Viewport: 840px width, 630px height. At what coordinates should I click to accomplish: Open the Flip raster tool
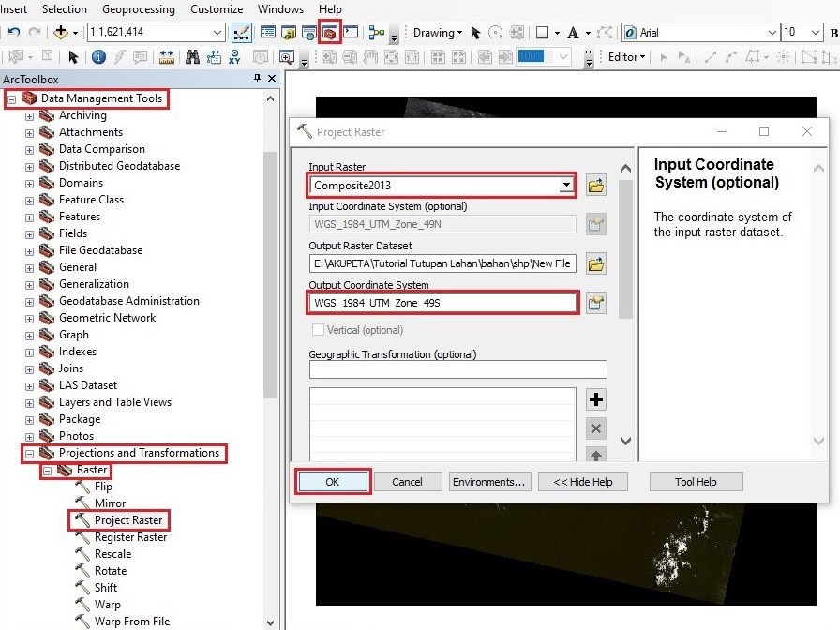[103, 487]
